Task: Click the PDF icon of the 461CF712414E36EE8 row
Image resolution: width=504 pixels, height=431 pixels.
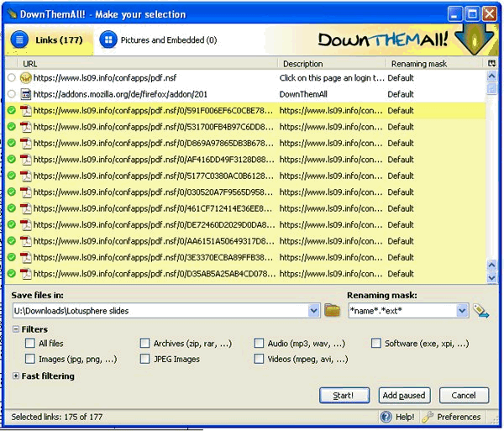Action: pos(26,208)
